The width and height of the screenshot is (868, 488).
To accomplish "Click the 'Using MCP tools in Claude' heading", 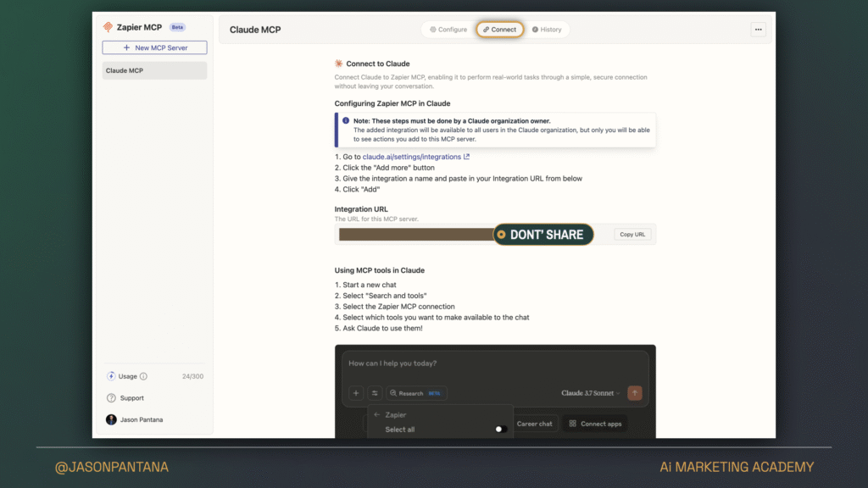I will [379, 270].
